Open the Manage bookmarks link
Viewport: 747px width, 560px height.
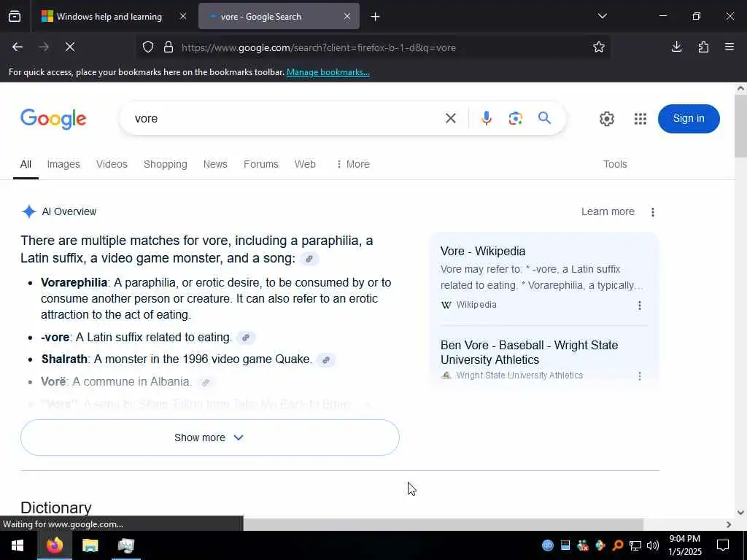point(328,72)
